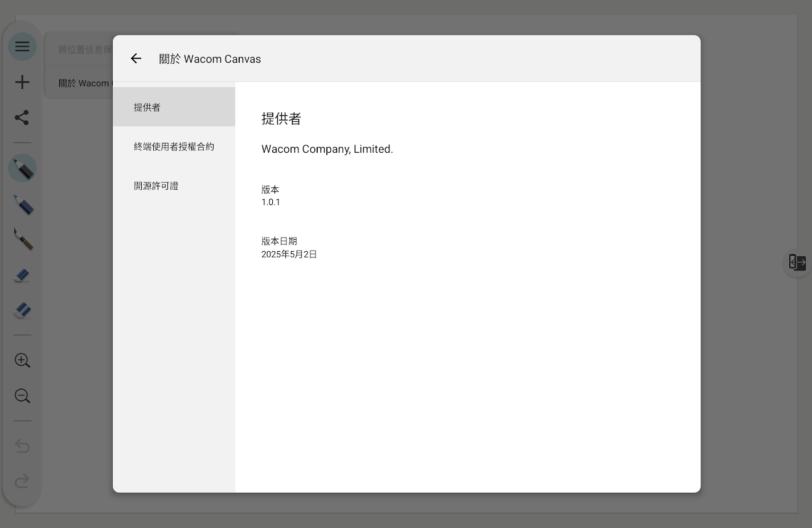812x528 pixels.
Task: Click the version number 1.0.1 text
Action: pyautogui.click(x=270, y=202)
